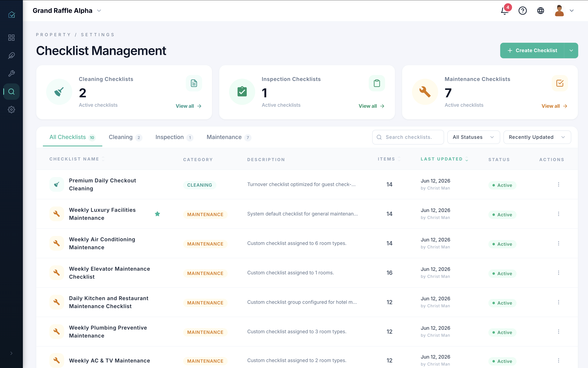Open actions menu for Premium Daily Checkout Cleaning
The height and width of the screenshot is (368, 588).
[x=558, y=184]
